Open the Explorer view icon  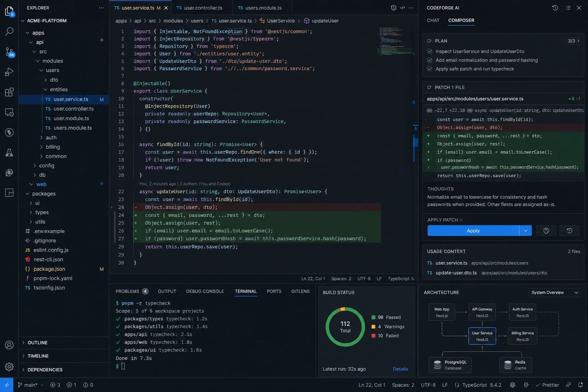point(9,11)
